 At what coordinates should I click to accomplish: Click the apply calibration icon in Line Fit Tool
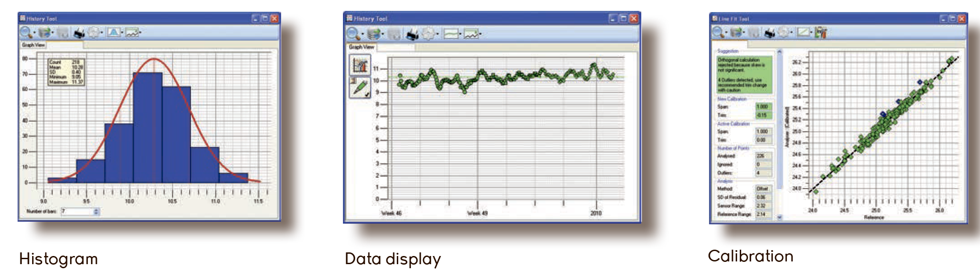821,33
